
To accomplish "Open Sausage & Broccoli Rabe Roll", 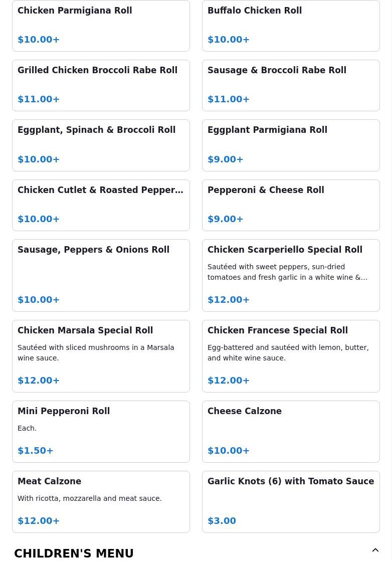I will (291, 85).
